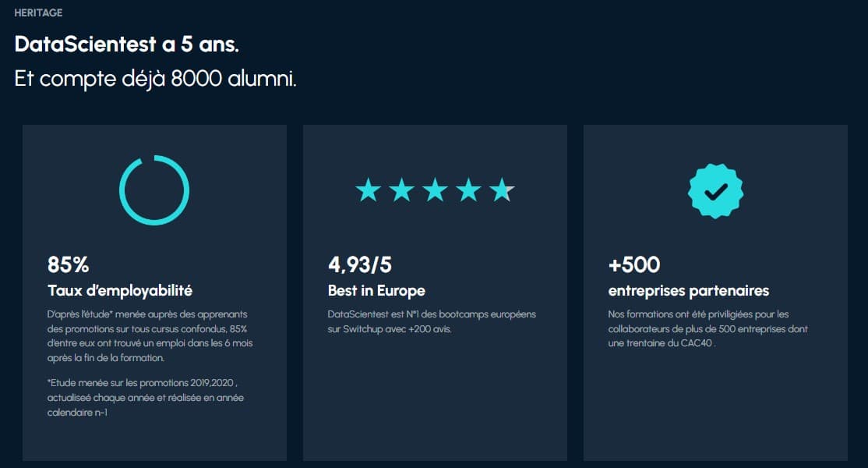
Task: Click the third star in the middle
Action: coord(435,190)
